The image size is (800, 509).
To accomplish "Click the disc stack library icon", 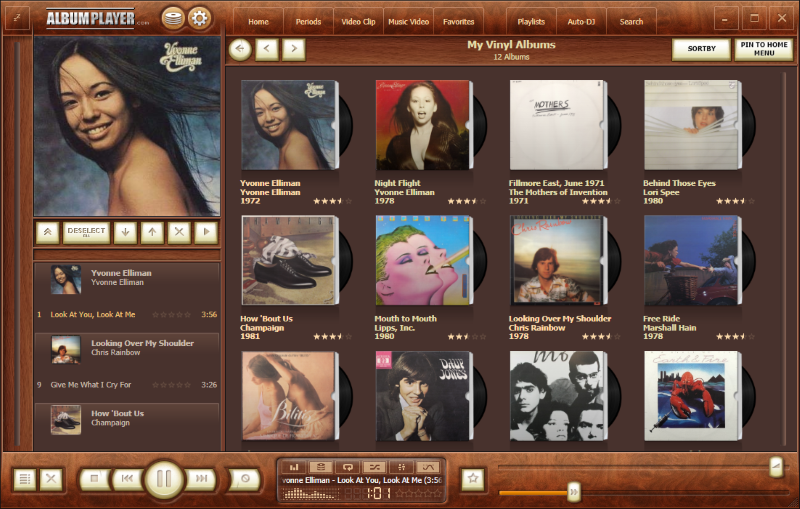I will click(172, 18).
